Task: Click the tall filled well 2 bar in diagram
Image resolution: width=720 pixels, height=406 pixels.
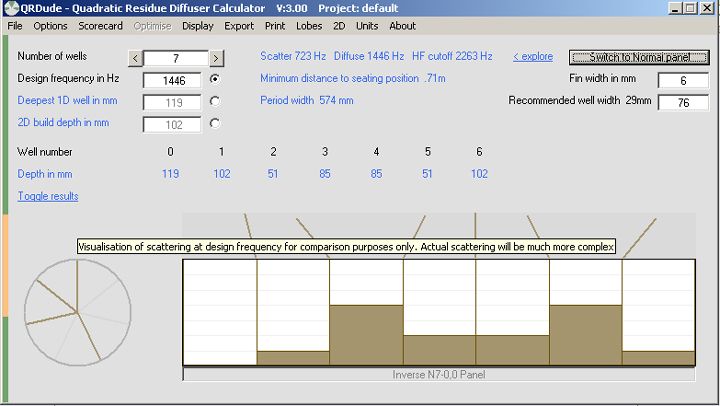Action: pos(366,335)
